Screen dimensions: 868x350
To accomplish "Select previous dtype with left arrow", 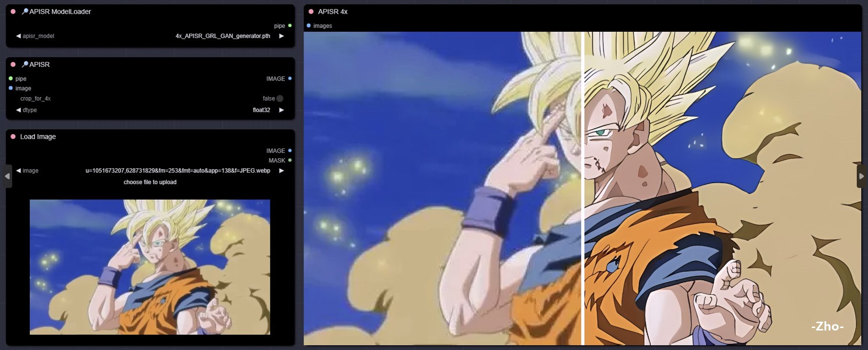I will click(x=18, y=110).
